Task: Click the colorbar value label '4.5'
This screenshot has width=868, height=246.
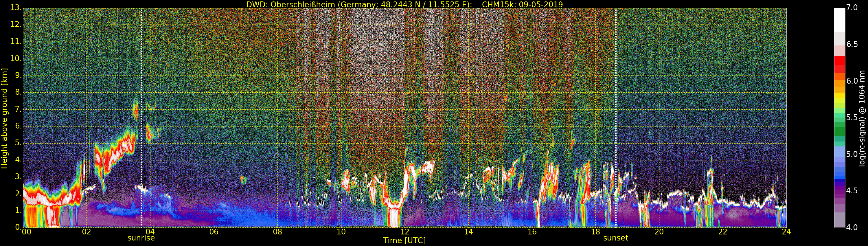Action: (852, 191)
